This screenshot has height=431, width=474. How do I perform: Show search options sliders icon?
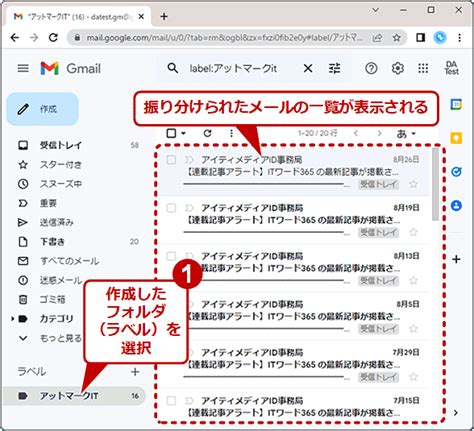click(334, 68)
